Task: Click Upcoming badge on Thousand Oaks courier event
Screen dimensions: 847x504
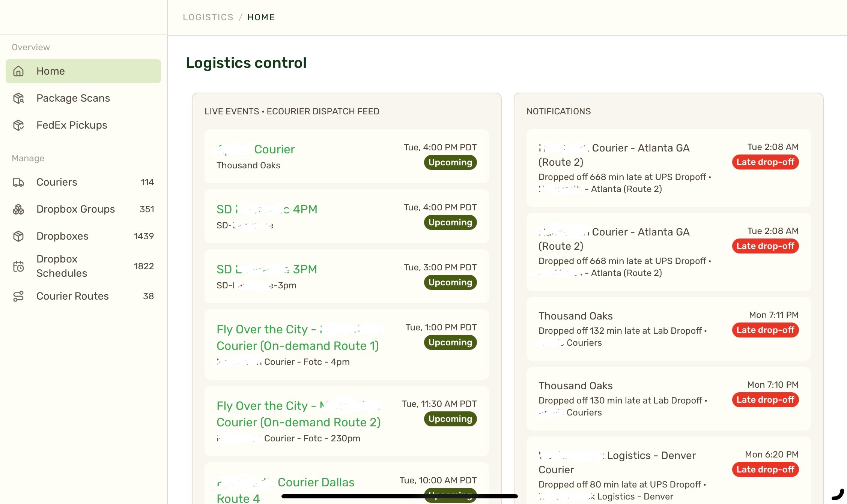Action: (x=450, y=162)
